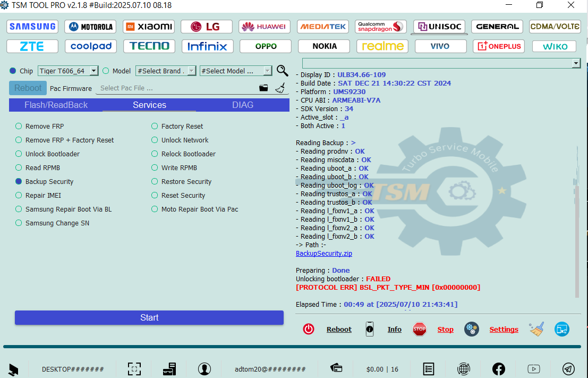Viewport: 588px width, 378px height.
Task: Open the BackupSecurity.zip link
Action: pyautogui.click(x=324, y=254)
